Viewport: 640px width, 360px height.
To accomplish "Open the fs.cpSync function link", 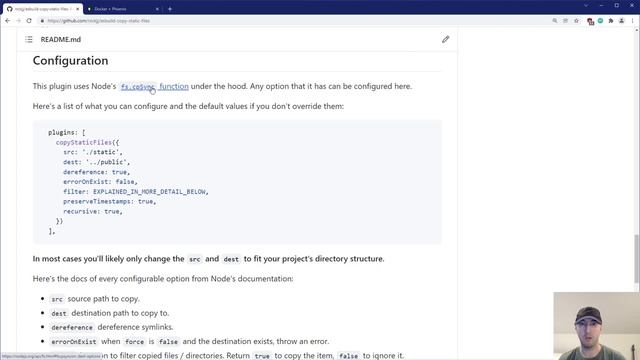I will (x=155, y=87).
